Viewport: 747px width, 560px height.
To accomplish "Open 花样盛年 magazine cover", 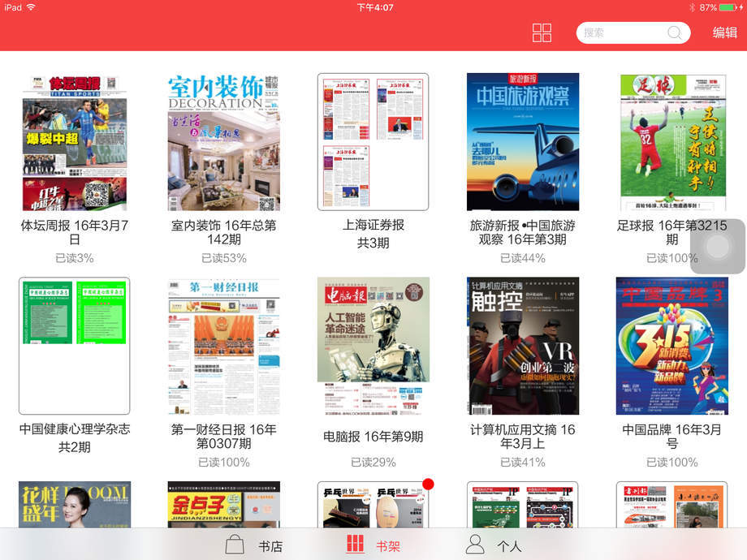I will point(75,504).
